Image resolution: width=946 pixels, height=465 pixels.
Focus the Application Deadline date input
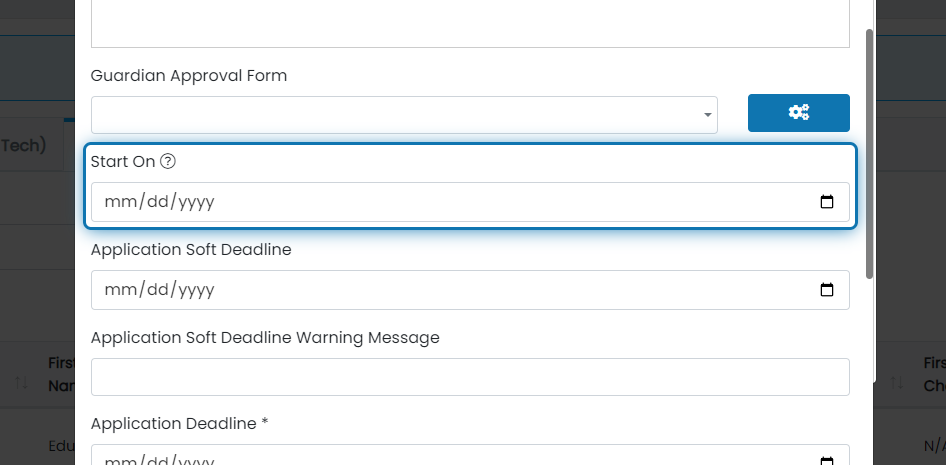pyautogui.click(x=470, y=455)
